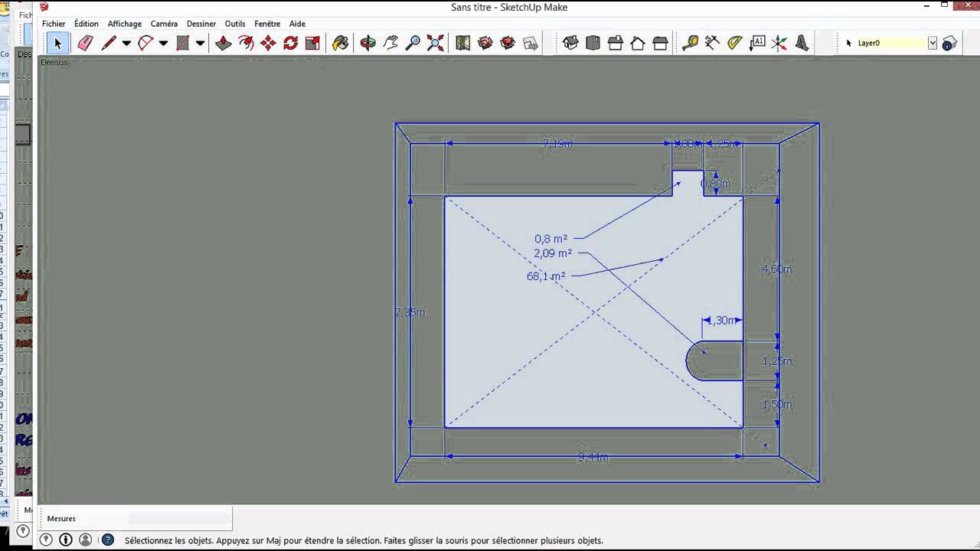Pick the Paint Bucket tool
The height and width of the screenshot is (551, 980).
point(341,44)
